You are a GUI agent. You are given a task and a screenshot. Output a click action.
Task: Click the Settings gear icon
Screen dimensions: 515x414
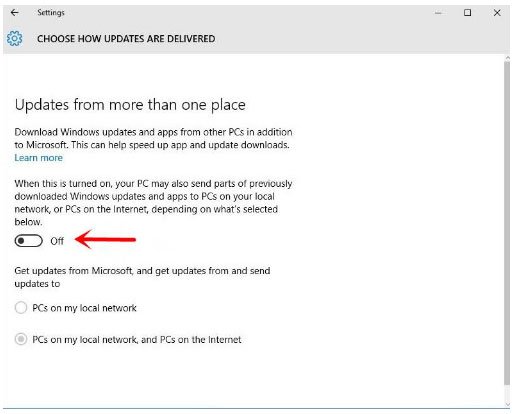tap(15, 39)
